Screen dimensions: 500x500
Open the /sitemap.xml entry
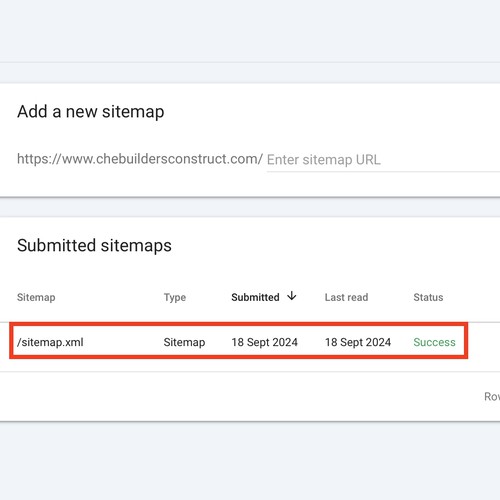50,342
